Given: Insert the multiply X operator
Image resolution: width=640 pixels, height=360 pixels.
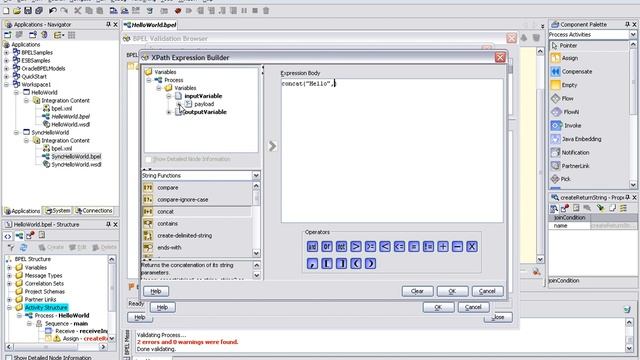Looking at the screenshot, I should [x=472, y=247].
